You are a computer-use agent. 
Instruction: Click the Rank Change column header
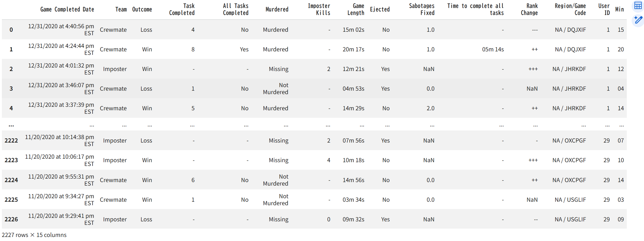click(x=529, y=9)
